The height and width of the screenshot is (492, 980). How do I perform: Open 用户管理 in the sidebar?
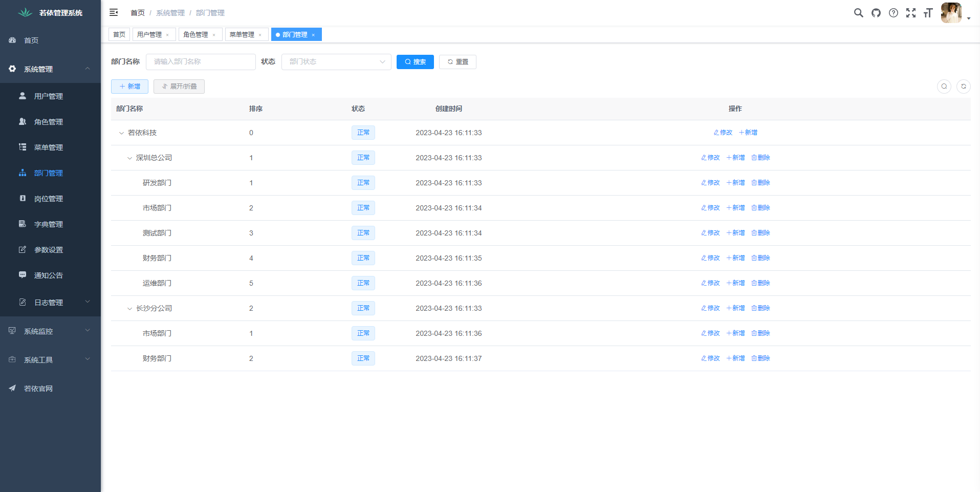pos(50,96)
